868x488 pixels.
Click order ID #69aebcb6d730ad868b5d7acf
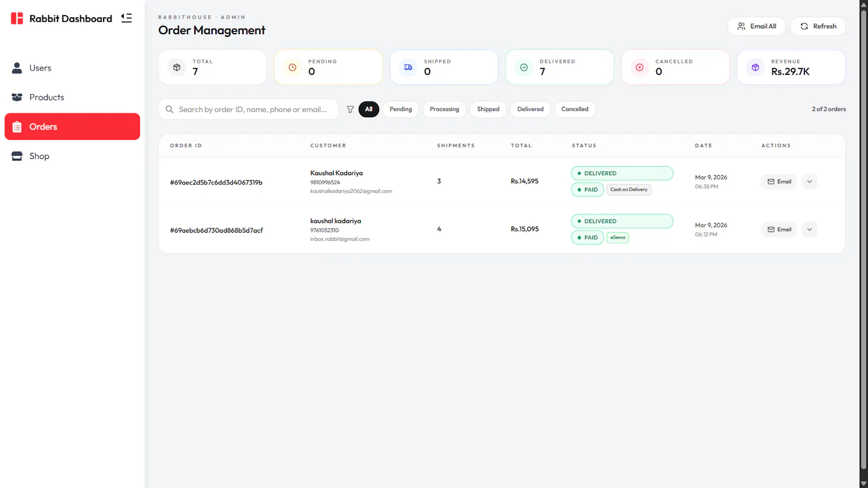point(216,230)
